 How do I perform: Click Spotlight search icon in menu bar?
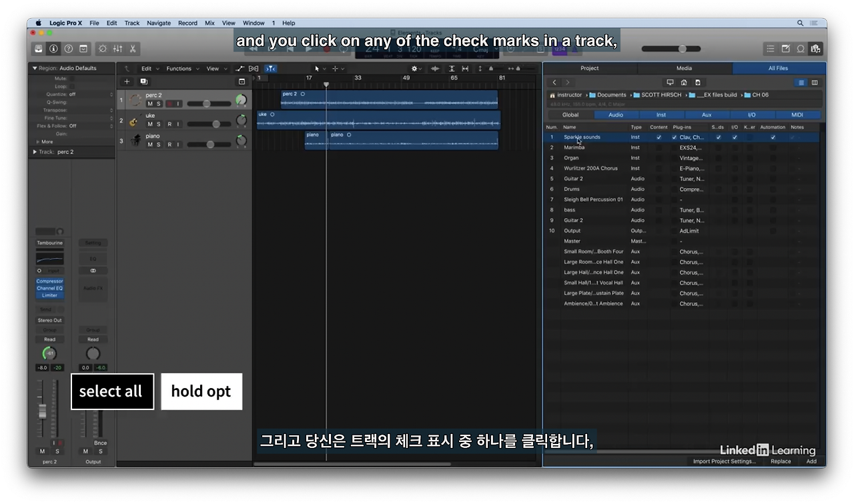click(801, 23)
